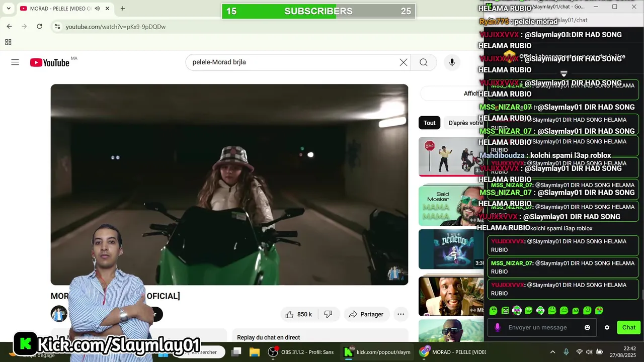
Task: Open the emoji picker in message box
Action: pos(587,327)
